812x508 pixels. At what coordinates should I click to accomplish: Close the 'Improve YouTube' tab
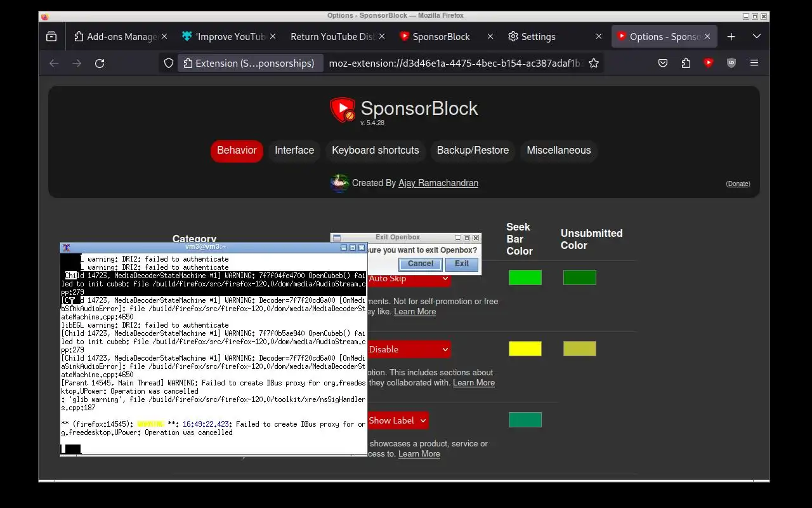click(273, 37)
